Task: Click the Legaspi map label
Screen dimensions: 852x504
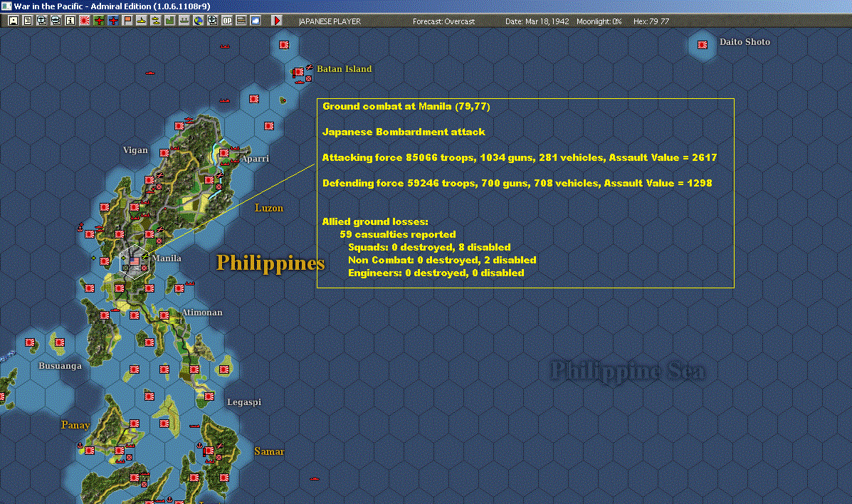Action: [244, 402]
